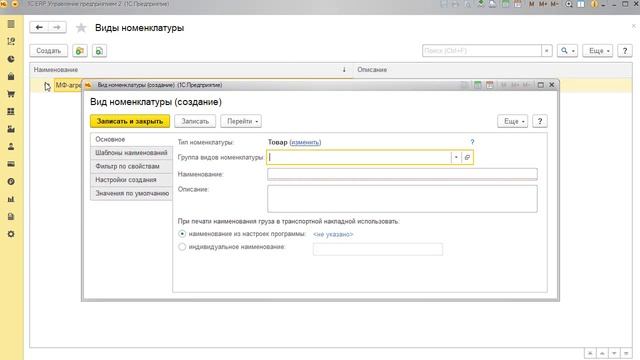Click the create group folder icon
Viewport: 640px width, 360px height.
[x=80, y=51]
